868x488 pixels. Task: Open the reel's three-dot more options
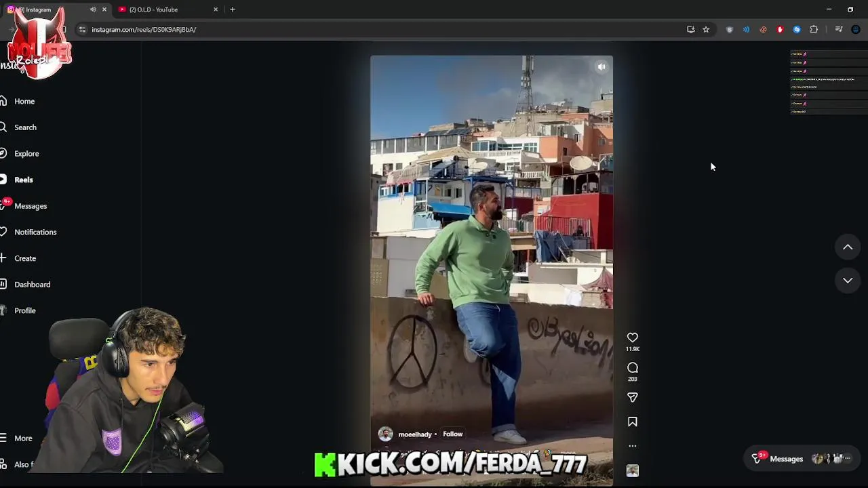632,446
